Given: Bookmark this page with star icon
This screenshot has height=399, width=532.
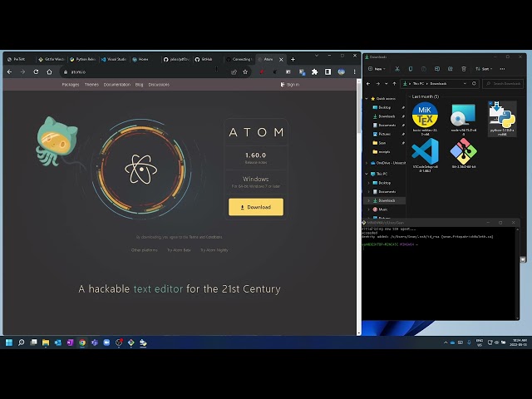Looking at the screenshot, I should 245,72.
